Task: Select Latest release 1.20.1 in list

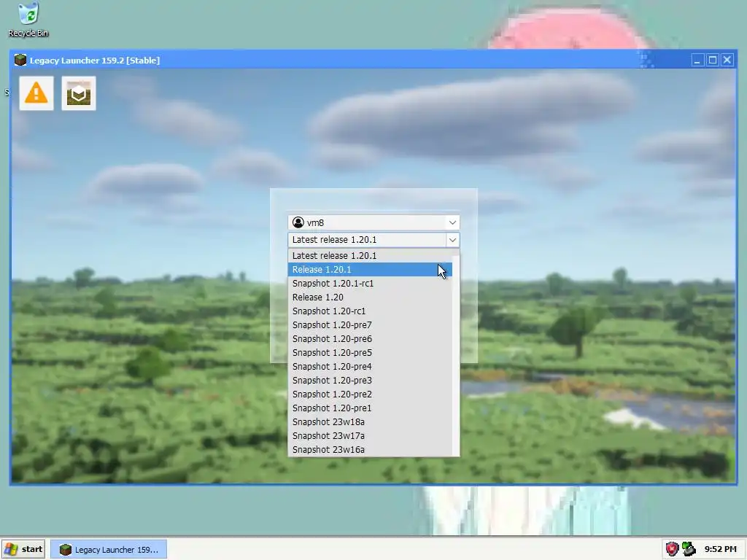Action: pos(370,256)
